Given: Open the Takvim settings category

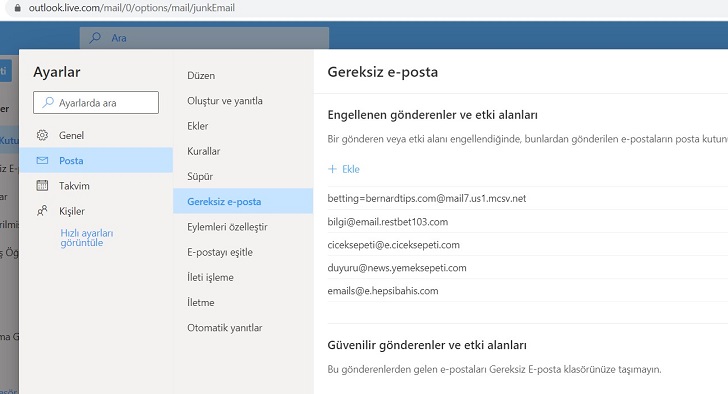Looking at the screenshot, I should click(x=96, y=186).
